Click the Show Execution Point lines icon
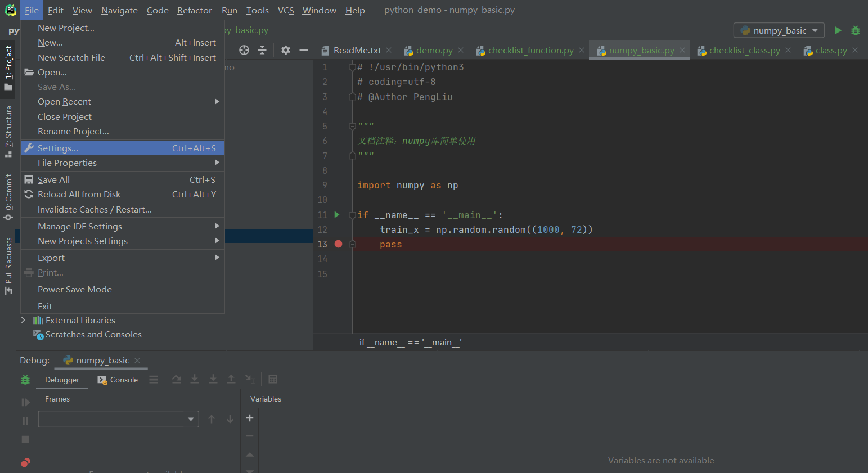 point(154,379)
